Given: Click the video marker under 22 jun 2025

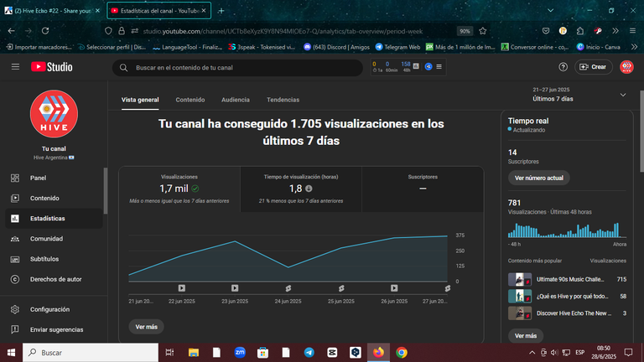Looking at the screenshot, I should 181,288.
